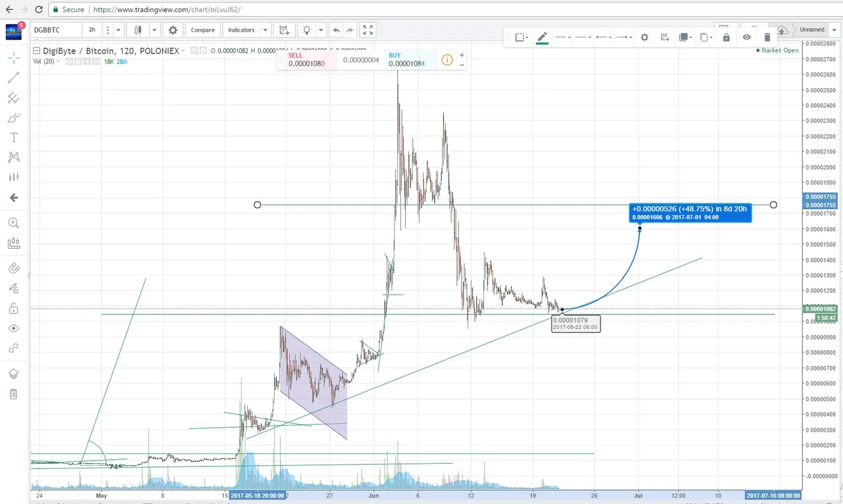Click the browser back arrow

tap(9, 10)
